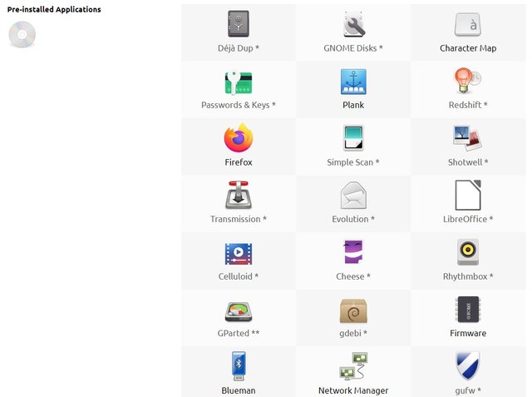This screenshot has height=397, width=532.
Task: Open the Plank anchor icon
Action: pyautogui.click(x=353, y=82)
